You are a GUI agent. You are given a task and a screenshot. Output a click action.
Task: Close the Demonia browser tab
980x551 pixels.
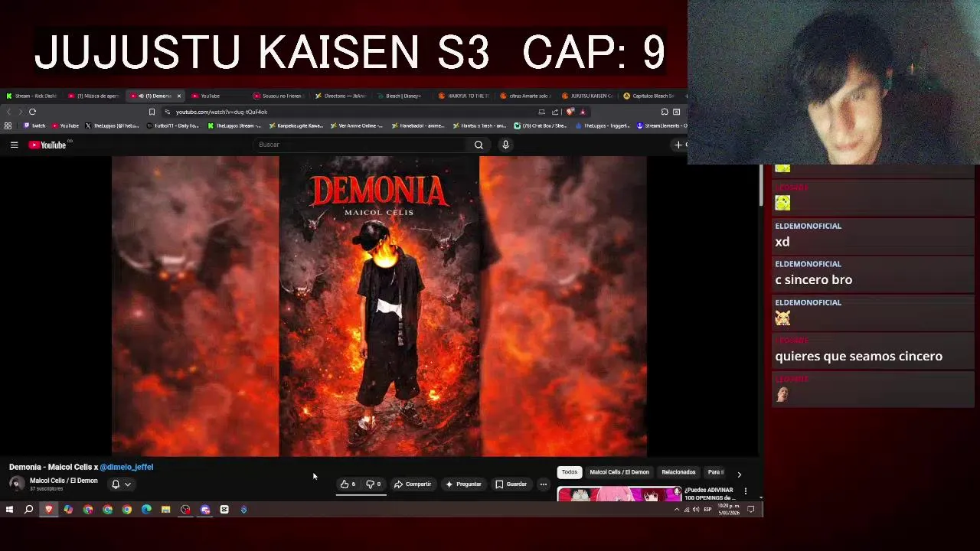pyautogui.click(x=178, y=96)
